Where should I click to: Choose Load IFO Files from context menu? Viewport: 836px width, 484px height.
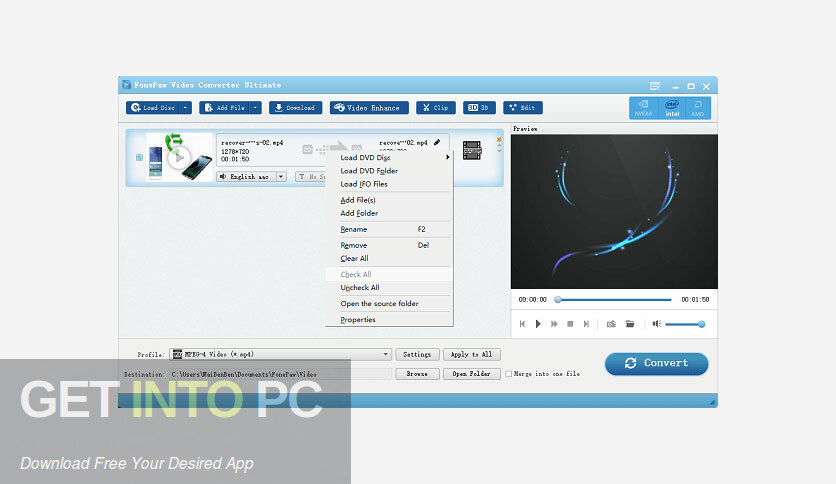coord(389,184)
